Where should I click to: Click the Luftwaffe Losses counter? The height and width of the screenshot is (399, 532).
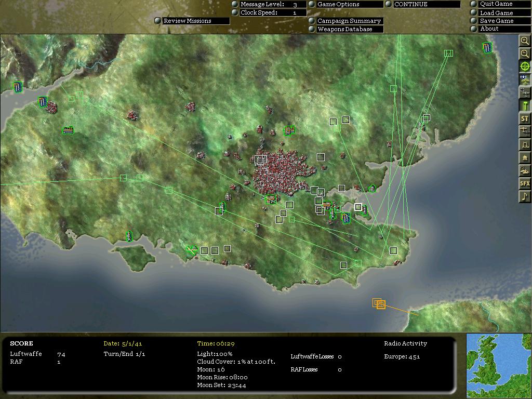pos(316,356)
